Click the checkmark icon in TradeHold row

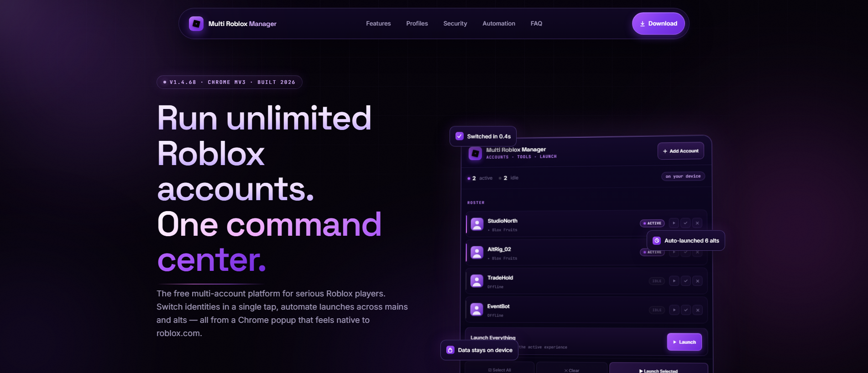[x=685, y=281]
